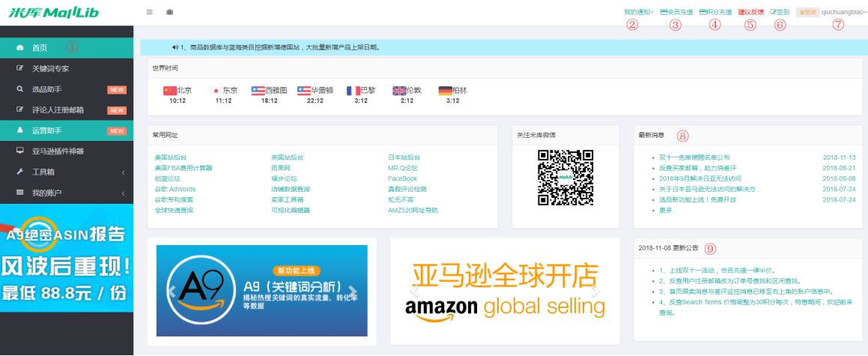Click the NEW badge beside 运营助手
Image resolution: width=868 pixels, height=356 pixels.
coord(117,131)
